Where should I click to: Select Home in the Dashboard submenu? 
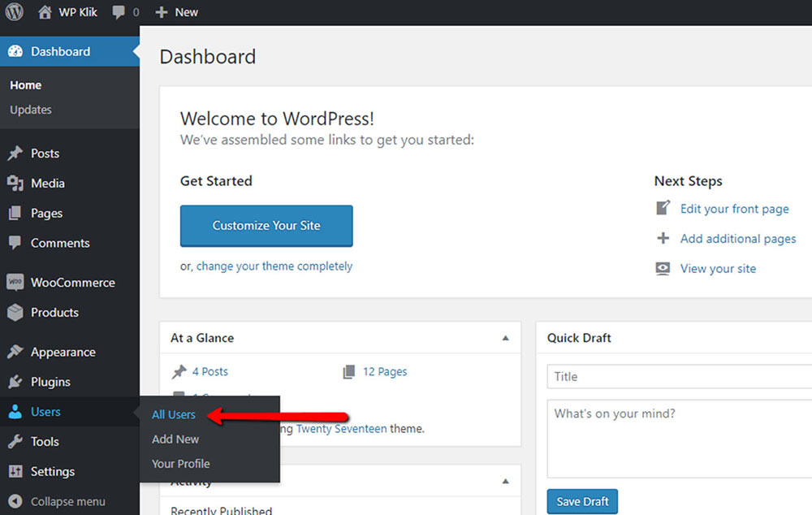point(25,85)
